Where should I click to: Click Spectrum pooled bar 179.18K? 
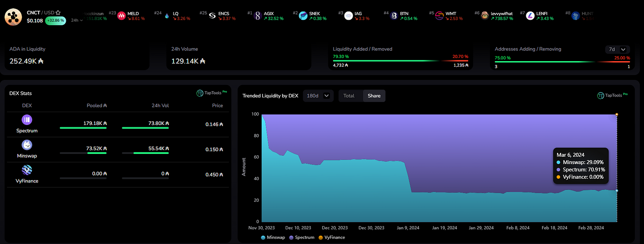(x=83, y=128)
